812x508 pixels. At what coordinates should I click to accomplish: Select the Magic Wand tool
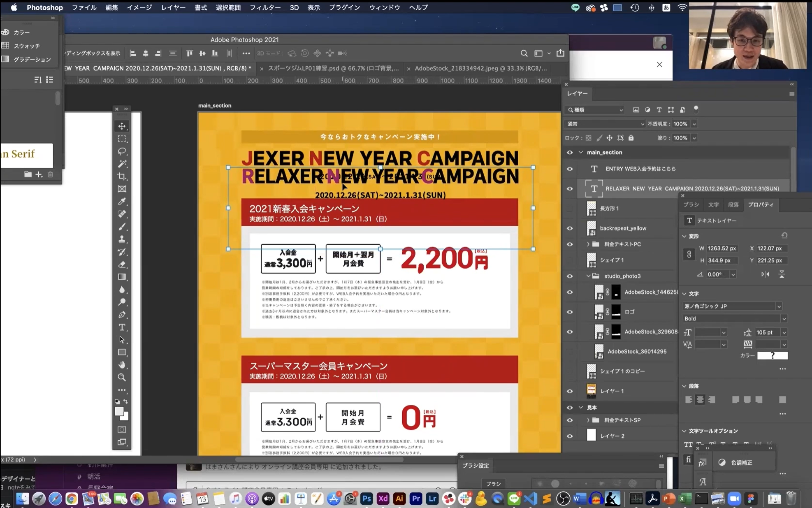(122, 164)
